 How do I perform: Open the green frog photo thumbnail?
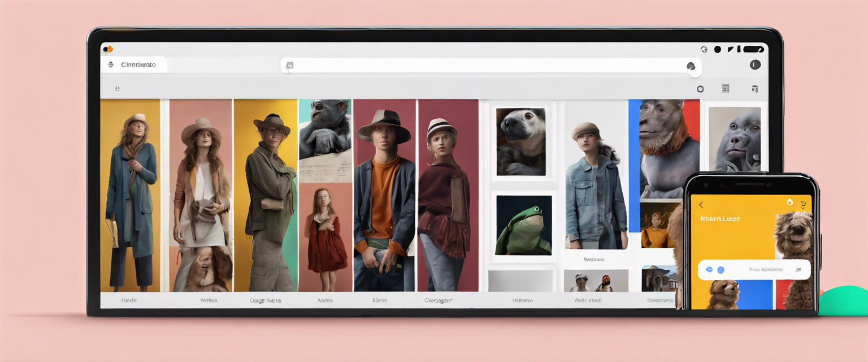pos(523,225)
